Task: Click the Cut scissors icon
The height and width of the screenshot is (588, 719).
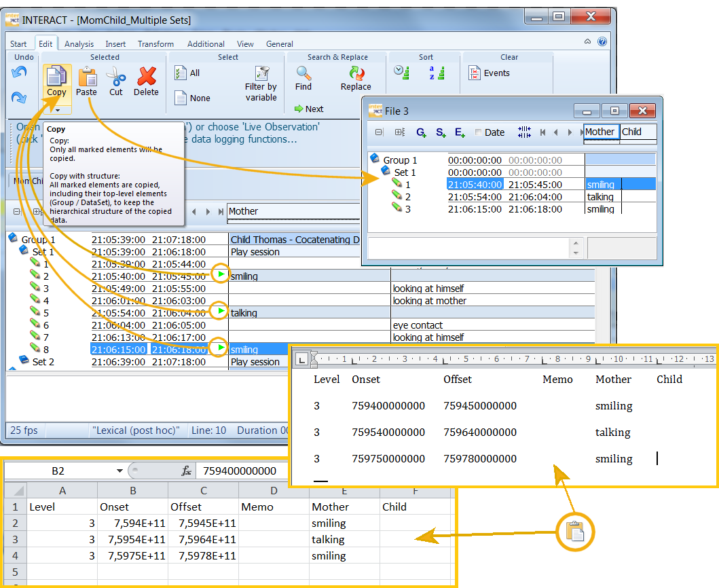Action: pyautogui.click(x=116, y=76)
